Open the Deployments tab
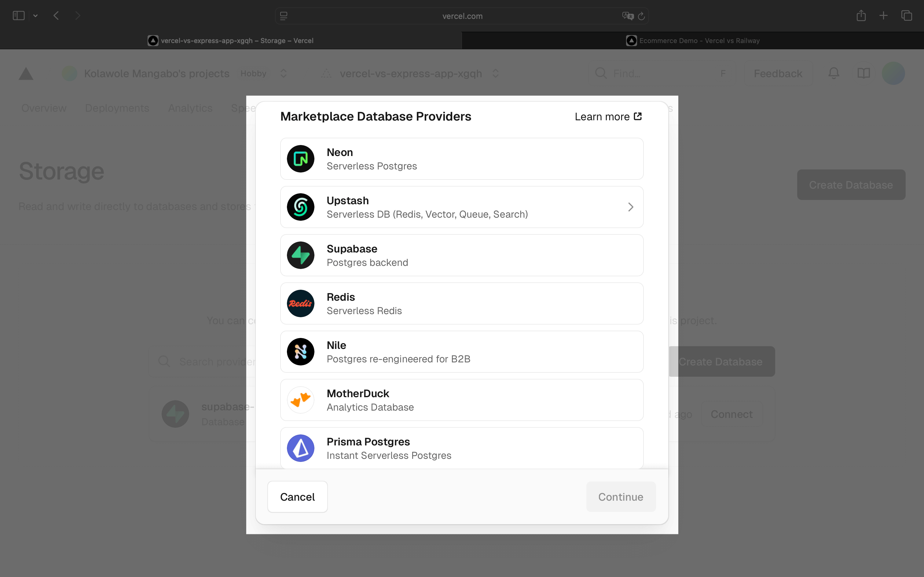 tap(117, 108)
